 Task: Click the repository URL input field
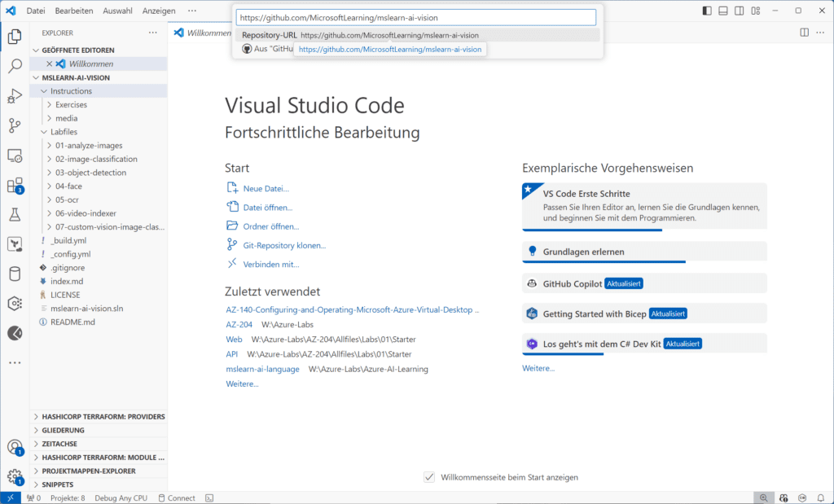point(416,18)
